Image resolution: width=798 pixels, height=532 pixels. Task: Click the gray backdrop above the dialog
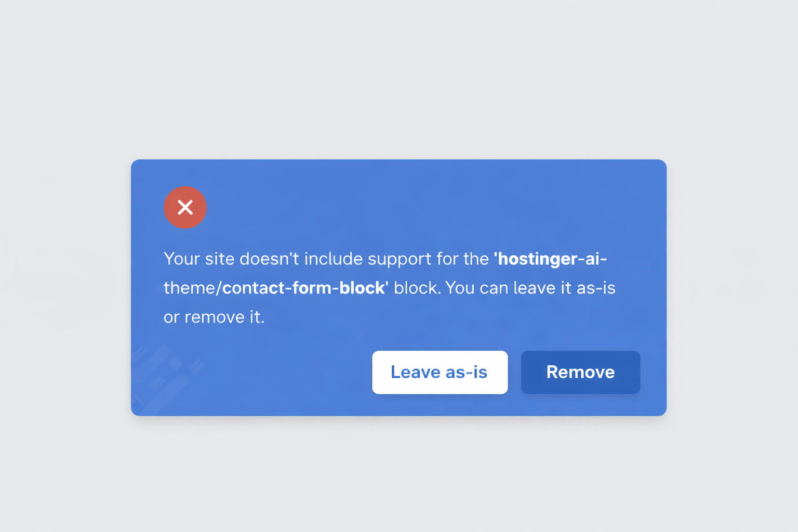399,78
